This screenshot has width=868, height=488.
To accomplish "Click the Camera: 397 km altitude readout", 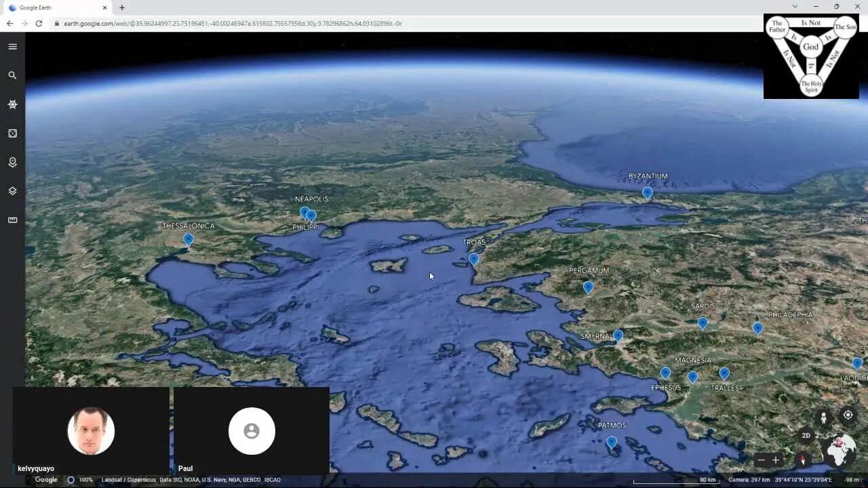I will (x=749, y=480).
